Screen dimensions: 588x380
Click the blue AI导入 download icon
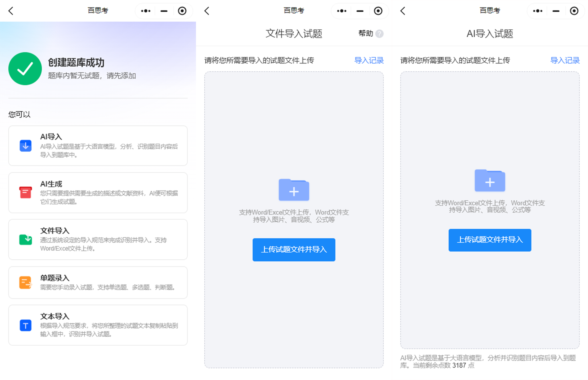[x=25, y=146]
